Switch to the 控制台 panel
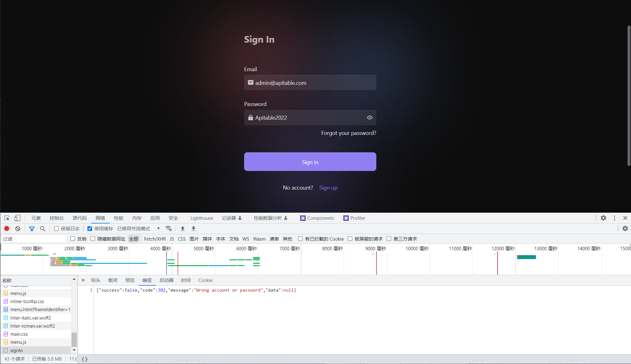This screenshot has width=631, height=364. [56, 218]
